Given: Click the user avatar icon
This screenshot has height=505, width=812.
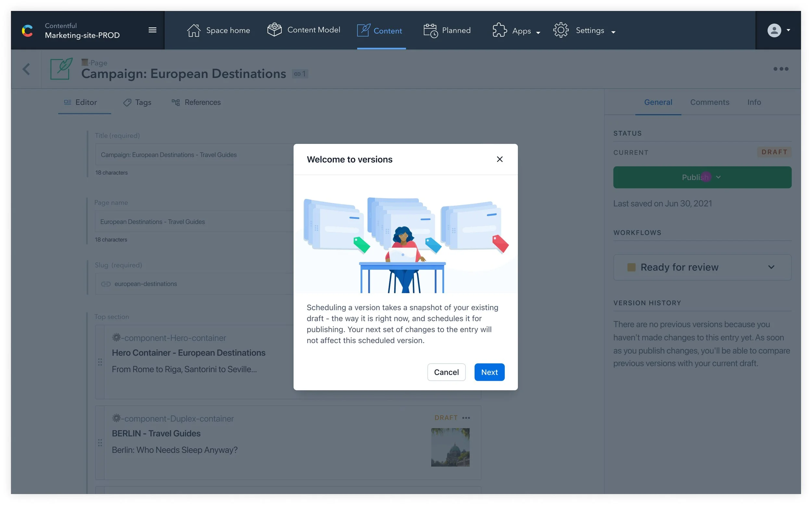Looking at the screenshot, I should click(774, 31).
